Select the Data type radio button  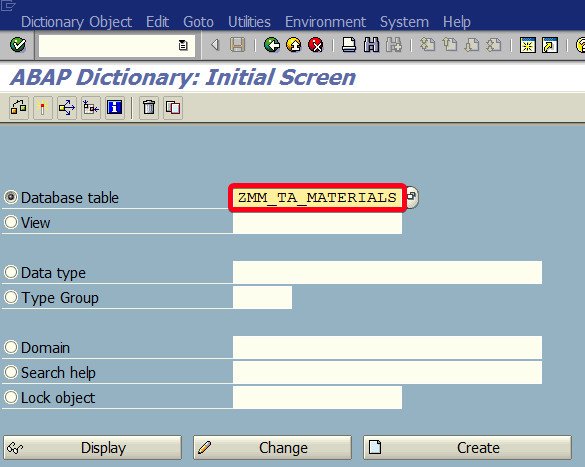(x=11, y=272)
